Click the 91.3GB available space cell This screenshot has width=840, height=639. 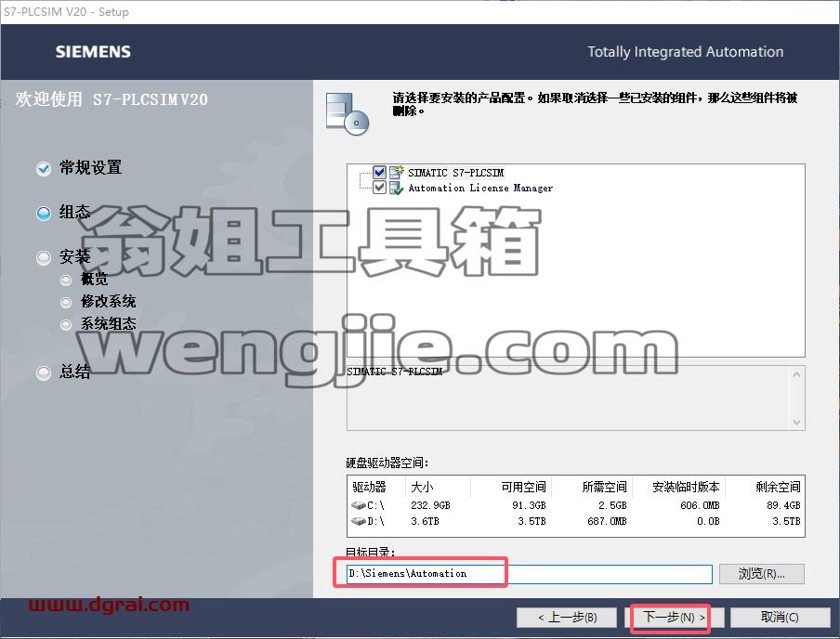click(529, 505)
